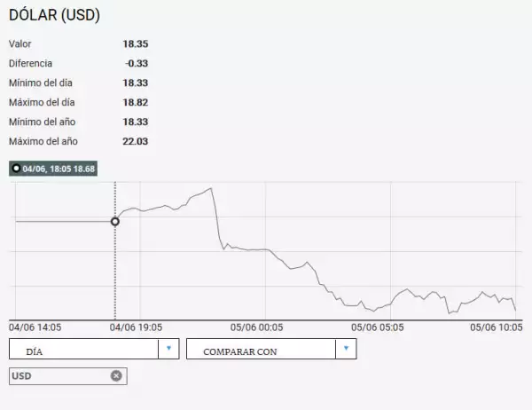Viewport: 532px width, 410px height.
Task: Click the Diferencia value -0.33
Action: pyautogui.click(x=137, y=63)
